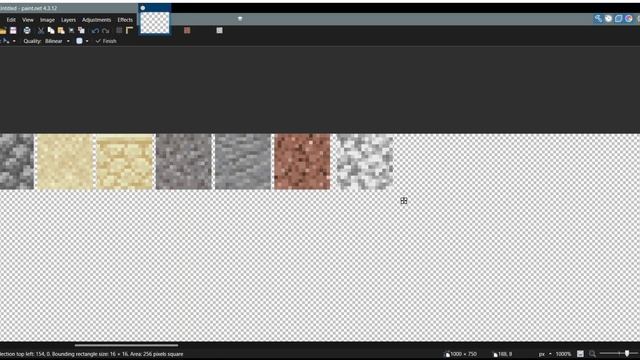Open the View menu
The height and width of the screenshot is (360, 640).
pos(28,20)
